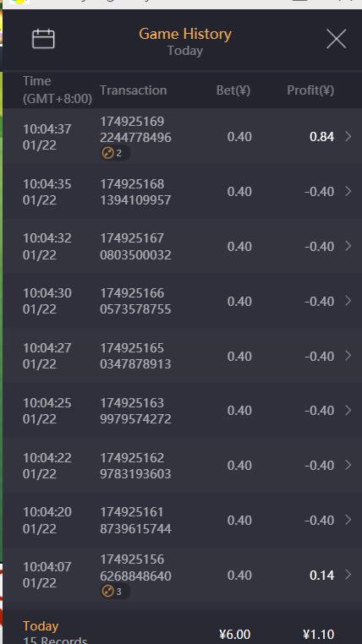The width and height of the screenshot is (362, 644).
Task: Click the Transaction column header
Action: coord(133,90)
